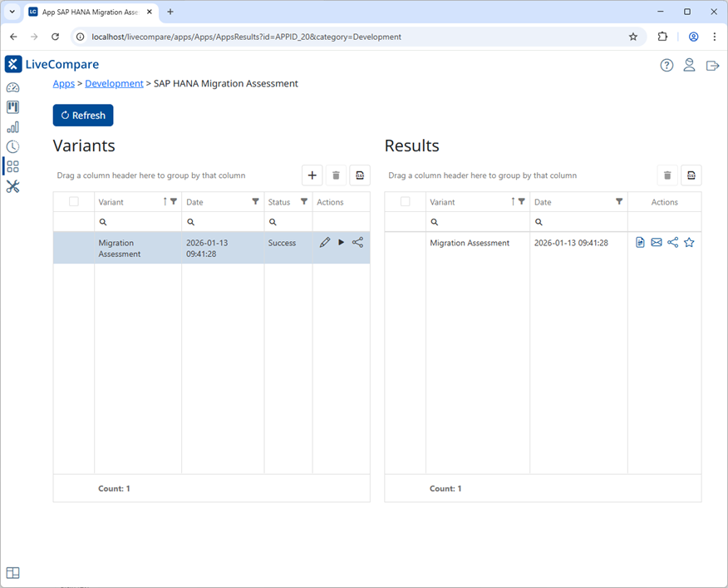Select the App SAP HANA Migration browser tab
The height and width of the screenshot is (588, 728).
click(91, 12)
